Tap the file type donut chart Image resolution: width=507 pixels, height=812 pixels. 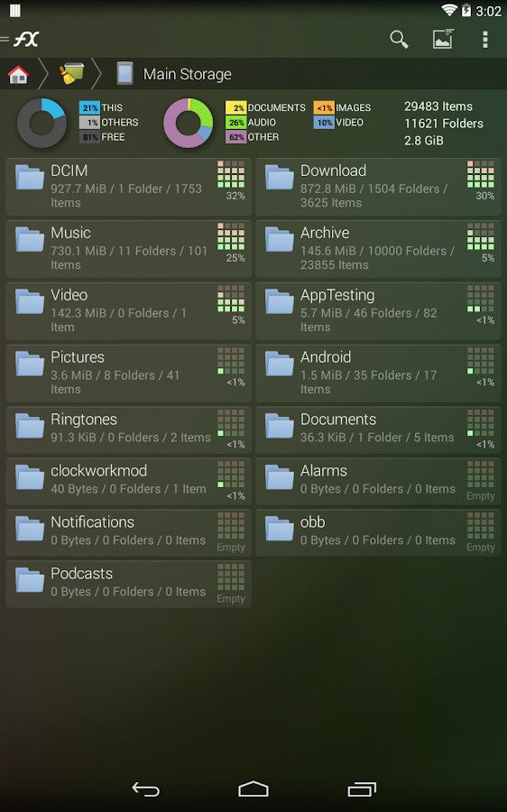[x=189, y=123]
